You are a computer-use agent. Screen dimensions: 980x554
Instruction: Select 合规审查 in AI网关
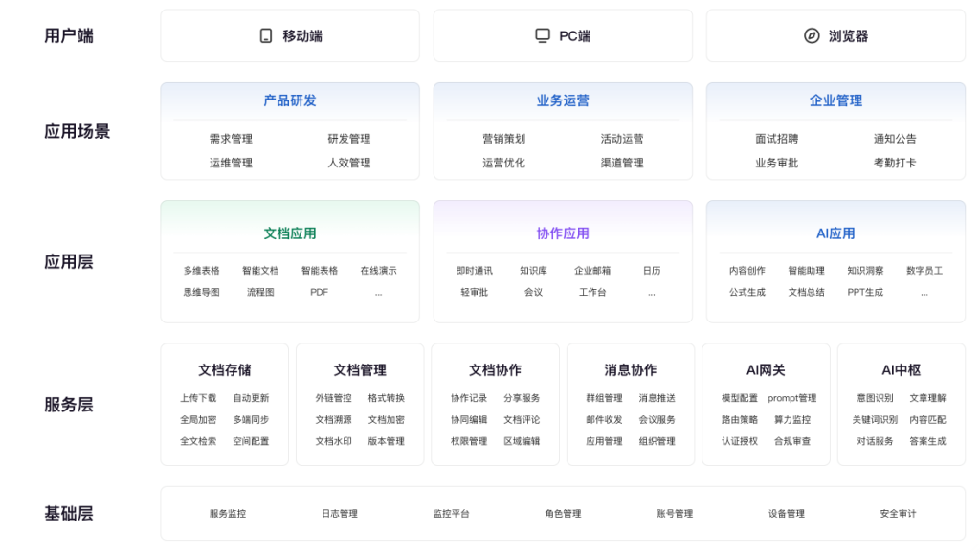pyautogui.click(x=791, y=441)
